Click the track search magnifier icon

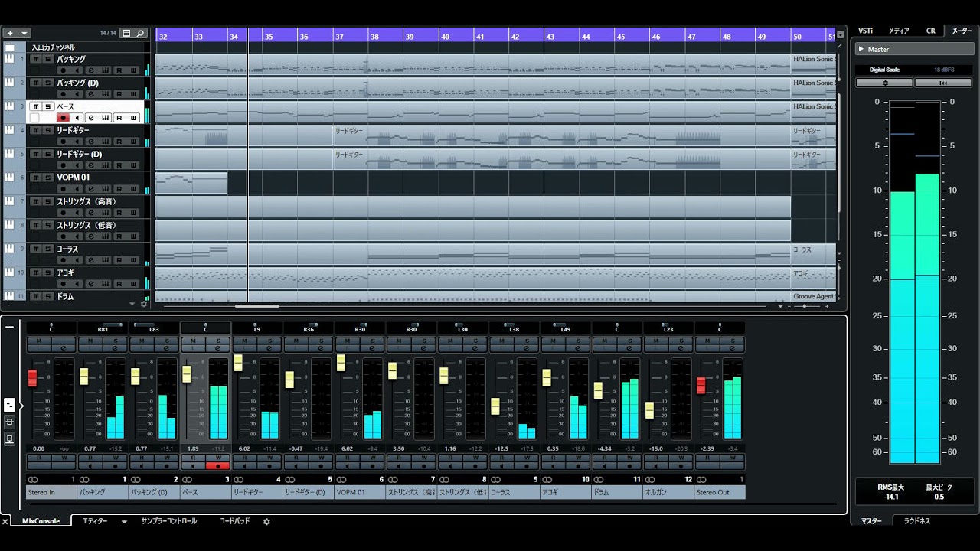tap(140, 33)
